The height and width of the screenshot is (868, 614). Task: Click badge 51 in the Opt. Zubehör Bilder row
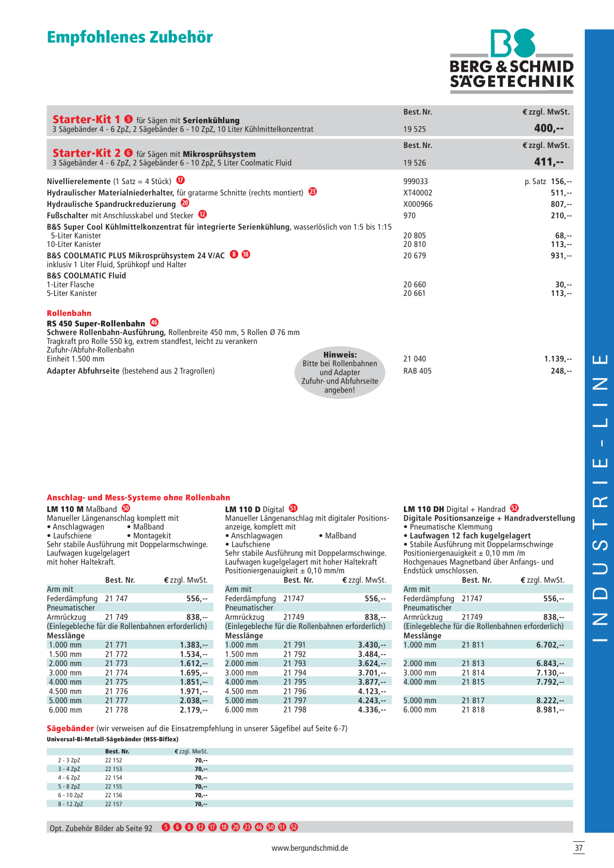tap(282, 827)
